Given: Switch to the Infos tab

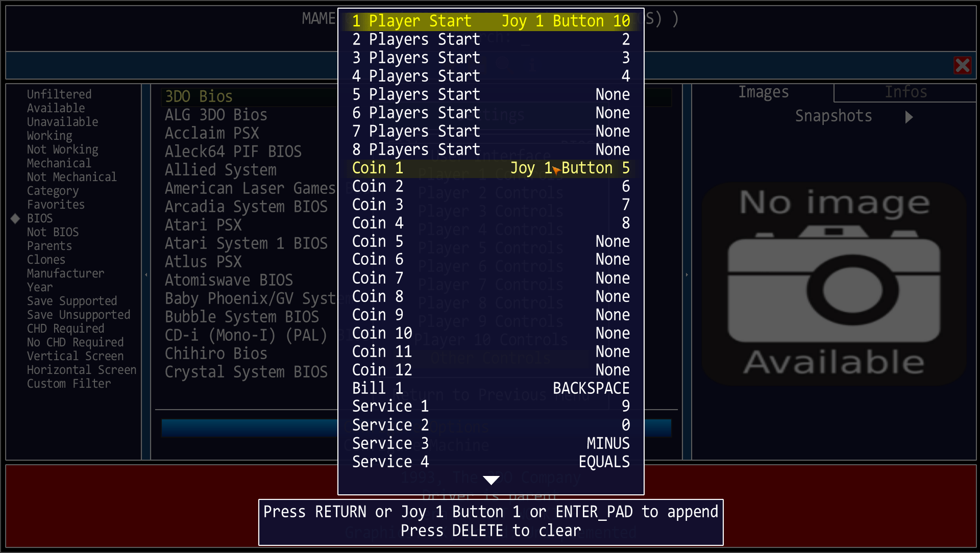Looking at the screenshot, I should click(905, 92).
